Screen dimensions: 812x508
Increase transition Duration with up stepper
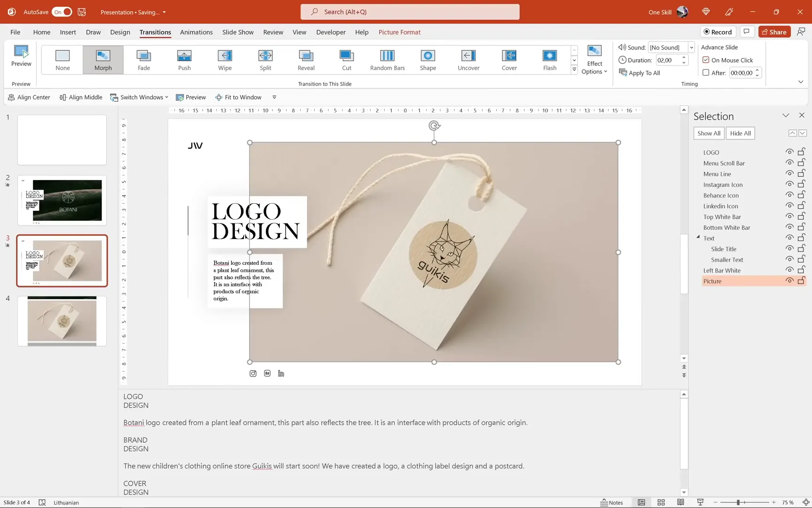point(684,57)
